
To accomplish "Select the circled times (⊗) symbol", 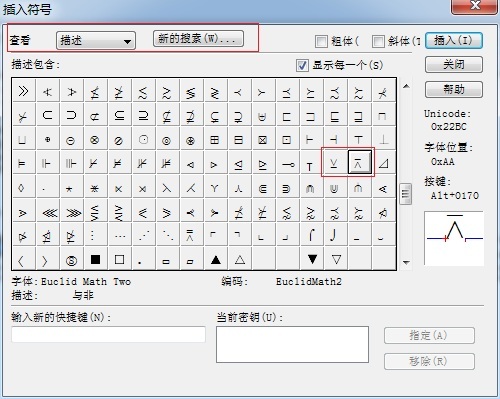I will pyautogui.click(x=95, y=139).
